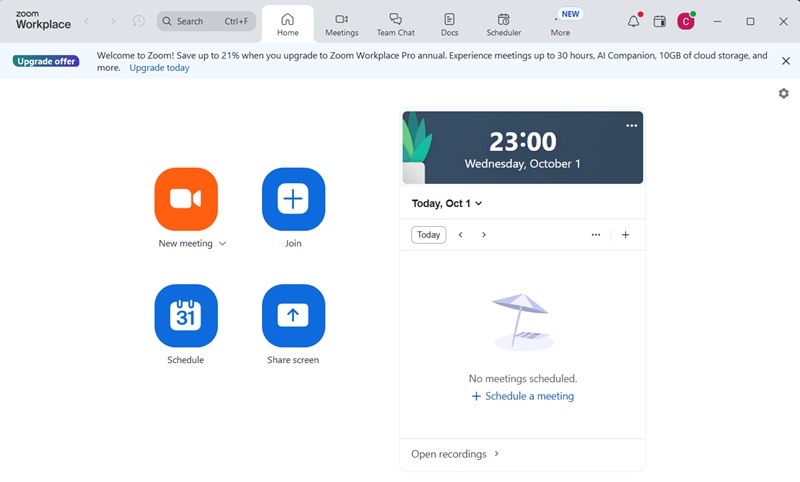Click the Today button in calendar
Image resolution: width=800 pixels, height=482 pixels.
click(x=428, y=235)
